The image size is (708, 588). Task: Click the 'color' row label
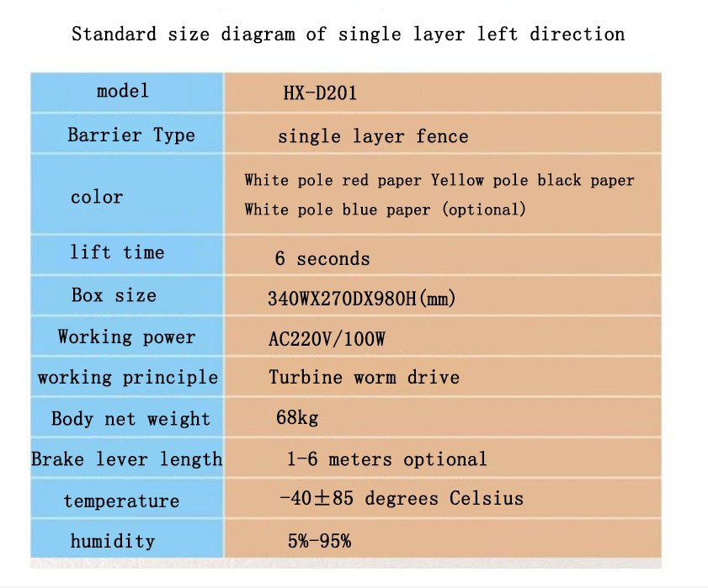coord(97,197)
